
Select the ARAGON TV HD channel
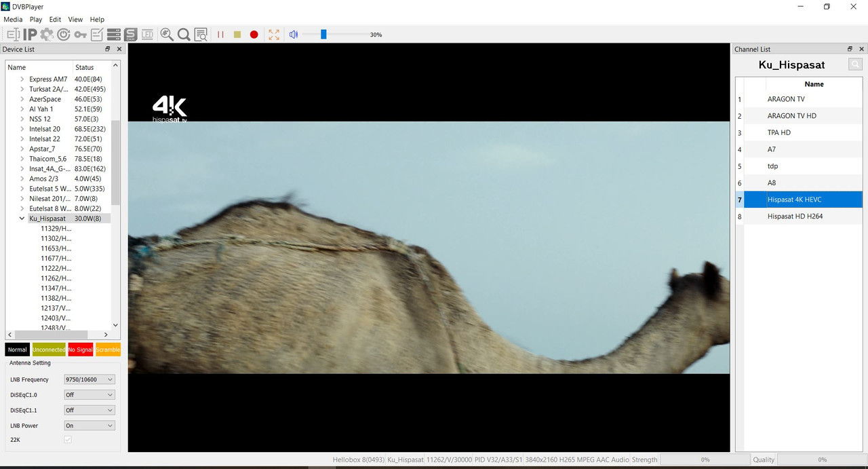803,115
